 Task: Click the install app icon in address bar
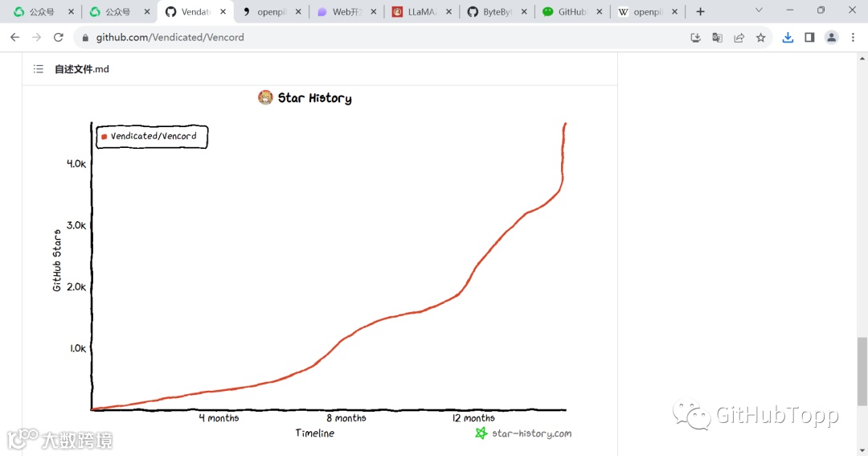[695, 38]
